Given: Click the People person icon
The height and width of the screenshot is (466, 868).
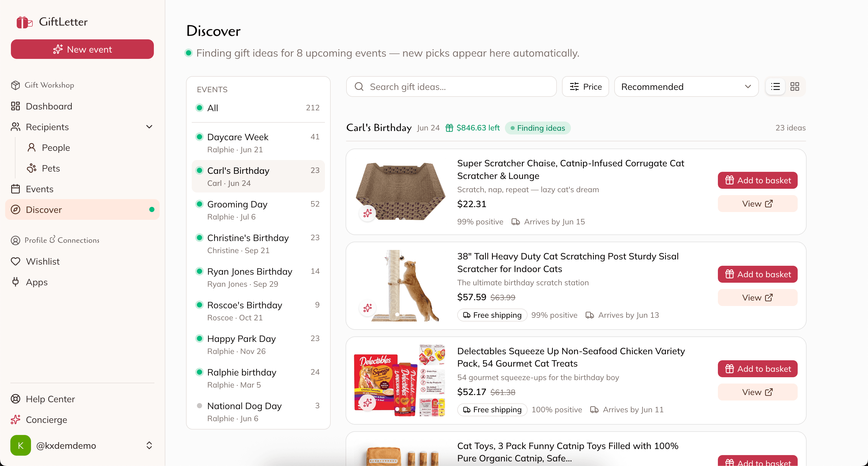Looking at the screenshot, I should click(32, 148).
